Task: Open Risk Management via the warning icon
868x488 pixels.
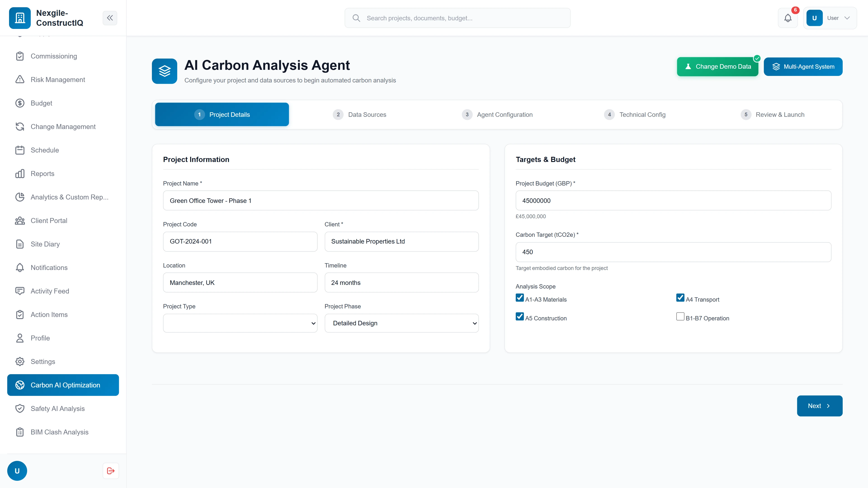Action: coord(20,80)
